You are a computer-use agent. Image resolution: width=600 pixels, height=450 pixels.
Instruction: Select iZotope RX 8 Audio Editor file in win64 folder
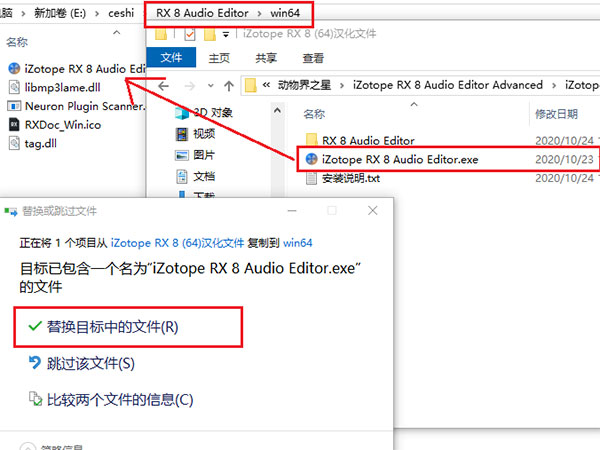[77, 69]
